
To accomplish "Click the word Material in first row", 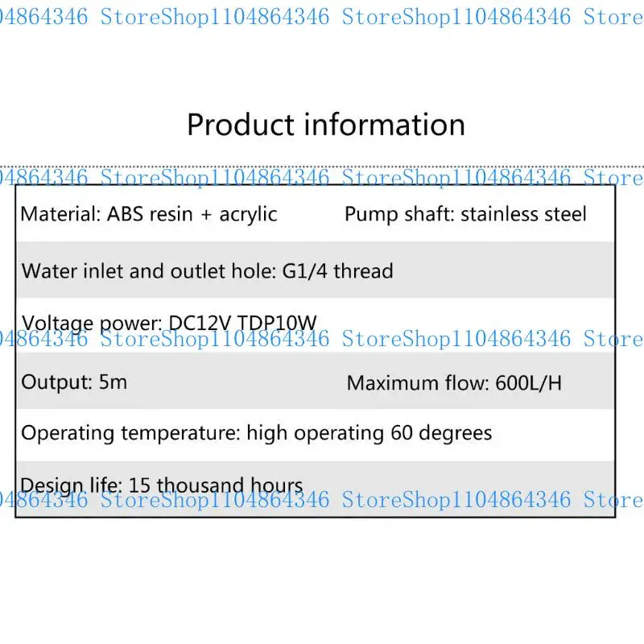I will tap(60, 214).
